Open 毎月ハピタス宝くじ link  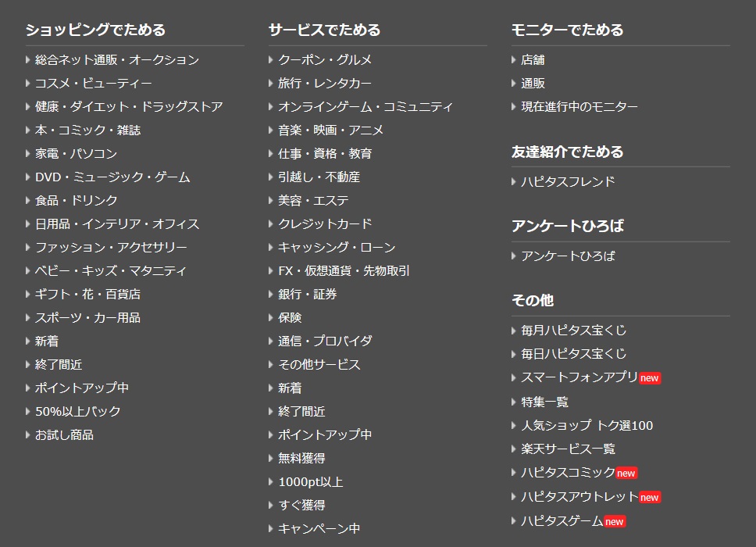(574, 331)
